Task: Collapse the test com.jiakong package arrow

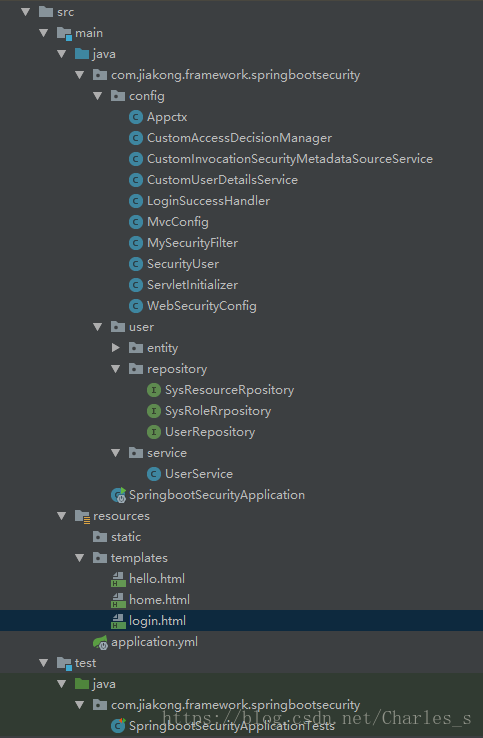Action: tap(80, 705)
